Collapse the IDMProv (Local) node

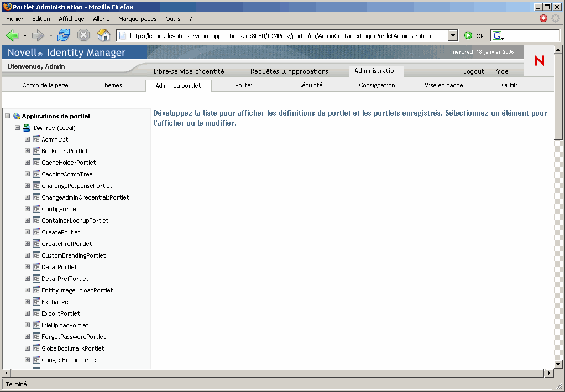pyautogui.click(x=17, y=128)
